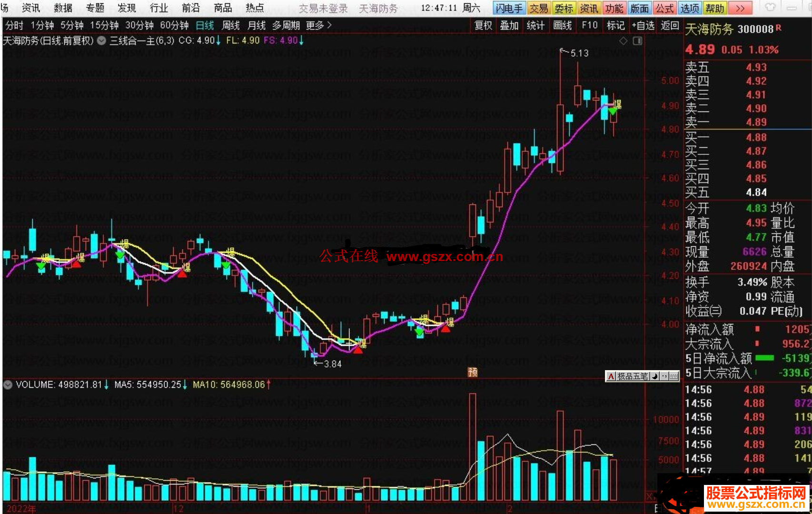
Task: Click the 帮助 help button
Action: (715, 9)
